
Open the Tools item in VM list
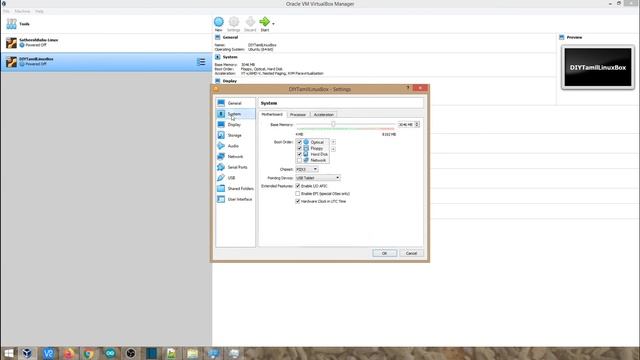[x=106, y=24]
